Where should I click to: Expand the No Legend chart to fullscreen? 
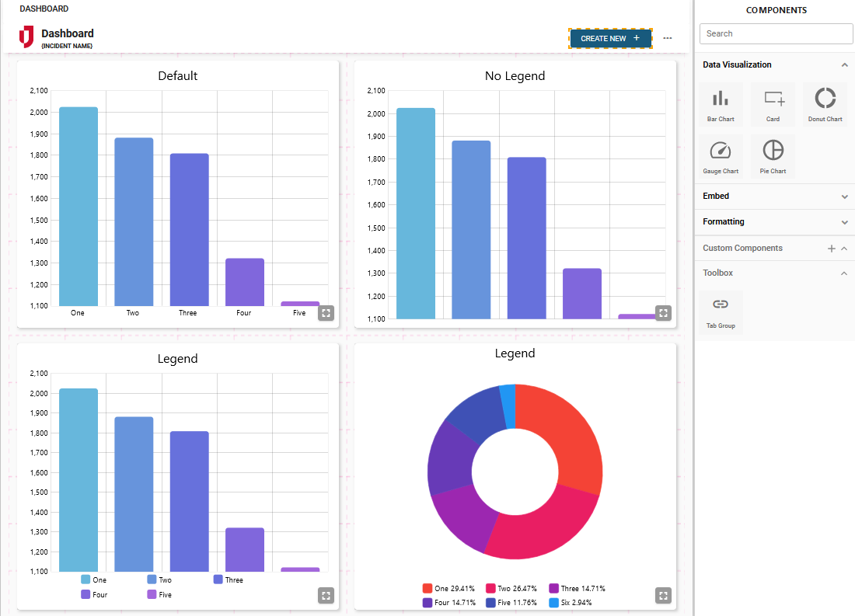pyautogui.click(x=663, y=313)
